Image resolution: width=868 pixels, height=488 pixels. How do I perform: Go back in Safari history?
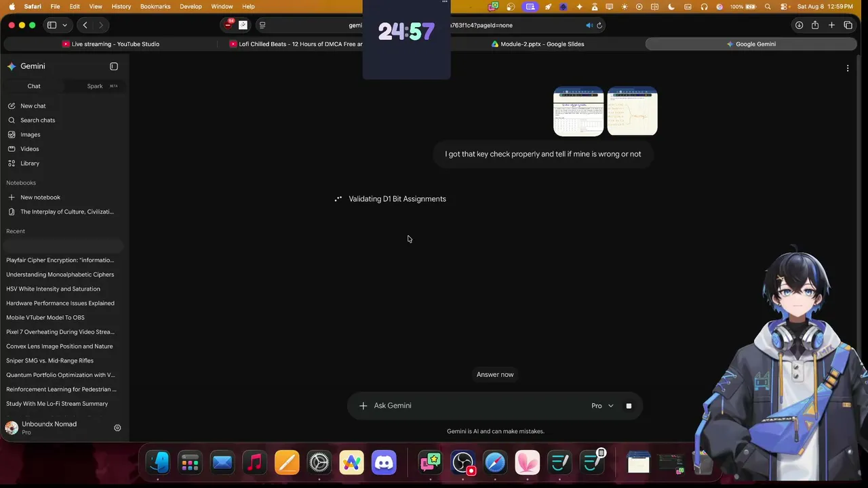[x=85, y=25]
